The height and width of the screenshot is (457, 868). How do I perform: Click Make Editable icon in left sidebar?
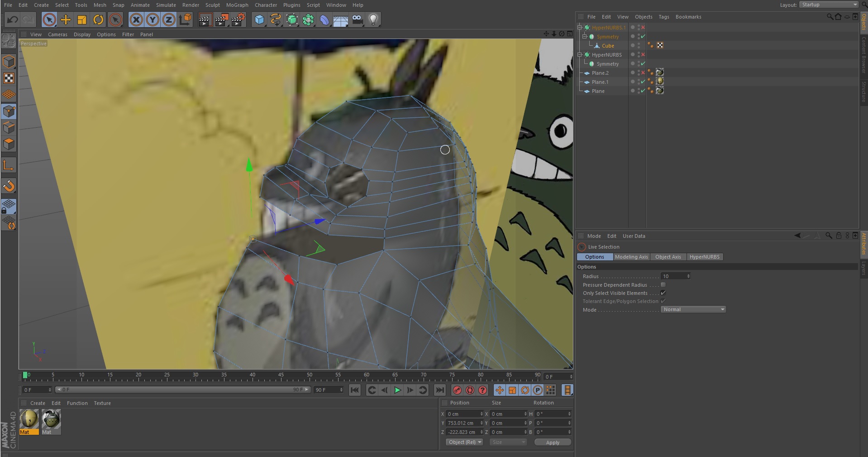tap(9, 41)
